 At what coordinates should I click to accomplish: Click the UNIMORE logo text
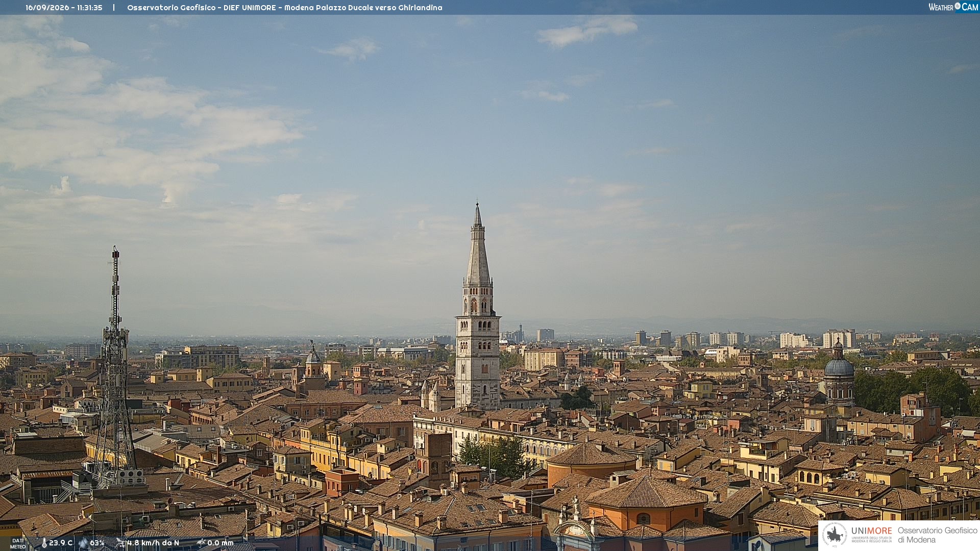click(871, 531)
